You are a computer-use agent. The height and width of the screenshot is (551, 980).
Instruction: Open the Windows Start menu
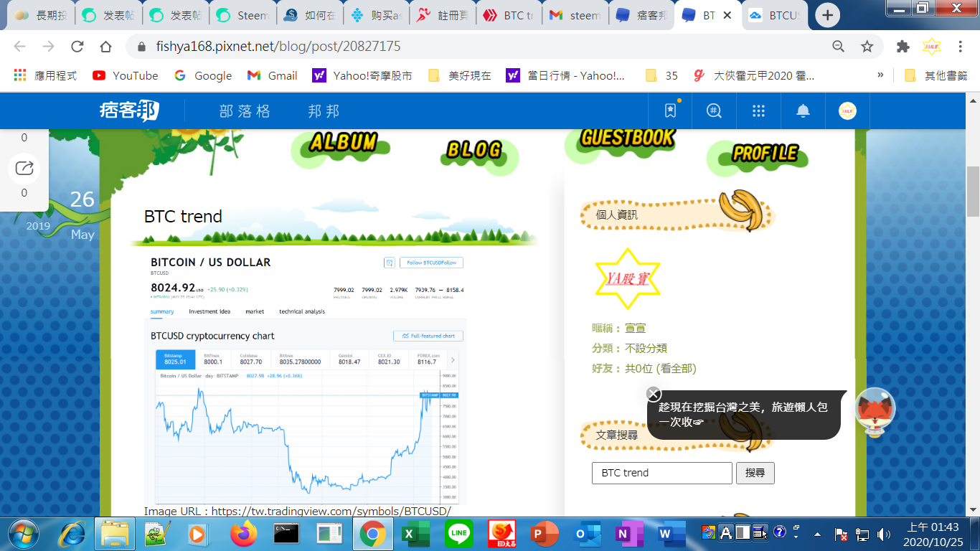(23, 534)
